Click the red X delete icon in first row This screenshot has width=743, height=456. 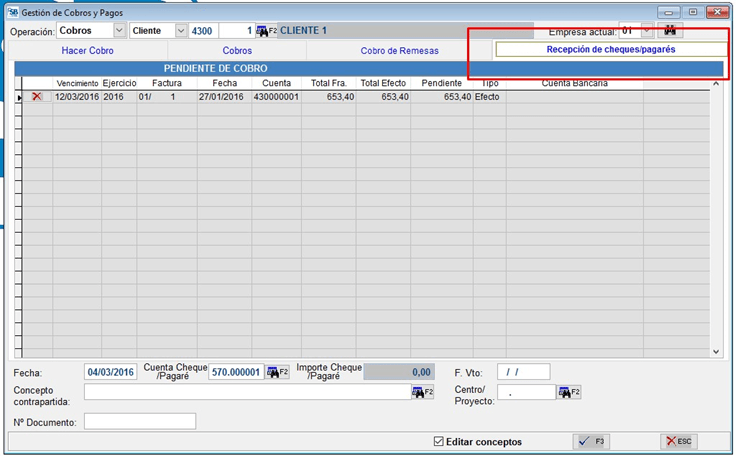[37, 97]
